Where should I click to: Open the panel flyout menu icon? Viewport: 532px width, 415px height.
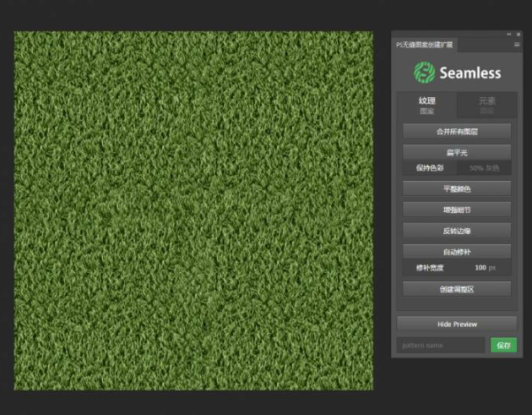coord(517,44)
